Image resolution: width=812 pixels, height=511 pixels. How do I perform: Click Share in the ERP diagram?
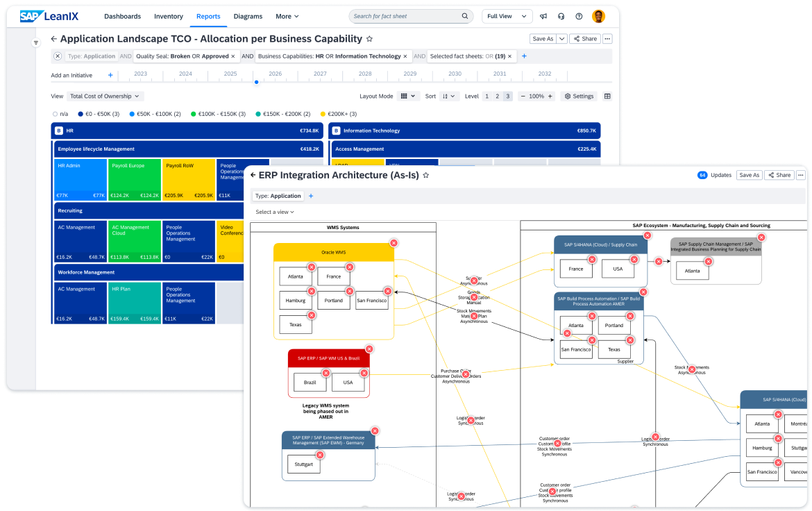pos(779,175)
